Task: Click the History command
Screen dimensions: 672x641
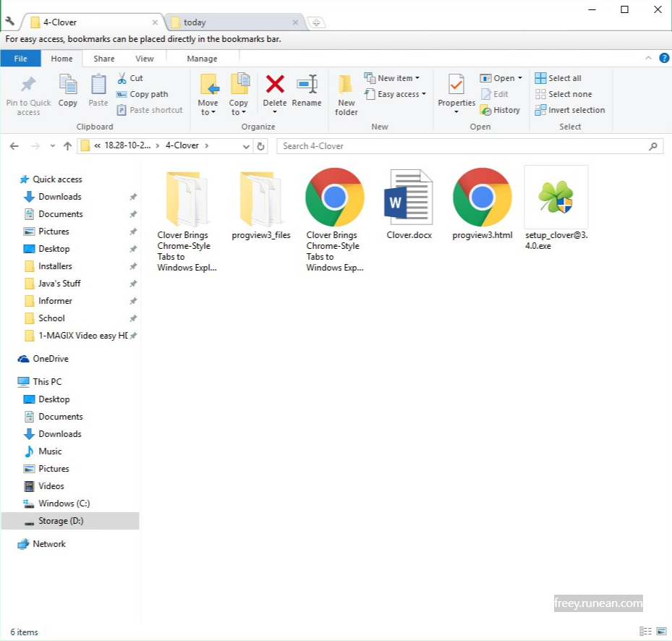Action: tap(500, 110)
